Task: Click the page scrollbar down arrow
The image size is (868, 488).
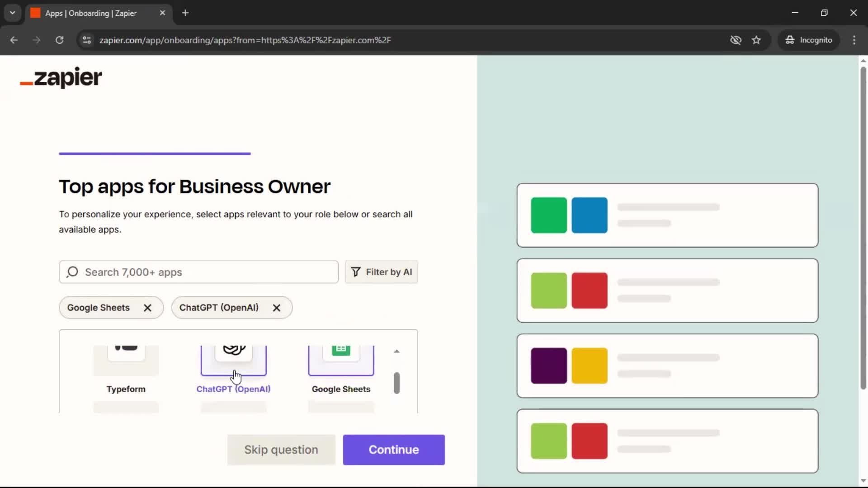Action: [863, 481]
